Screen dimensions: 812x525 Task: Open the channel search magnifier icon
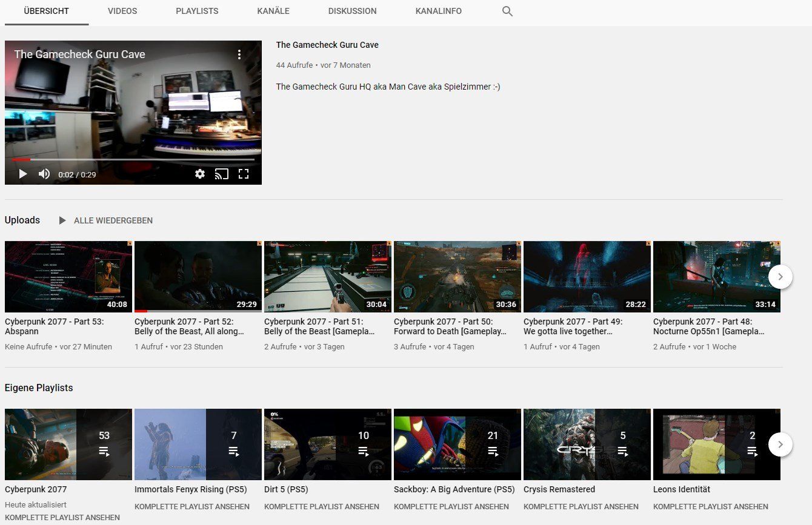[508, 12]
